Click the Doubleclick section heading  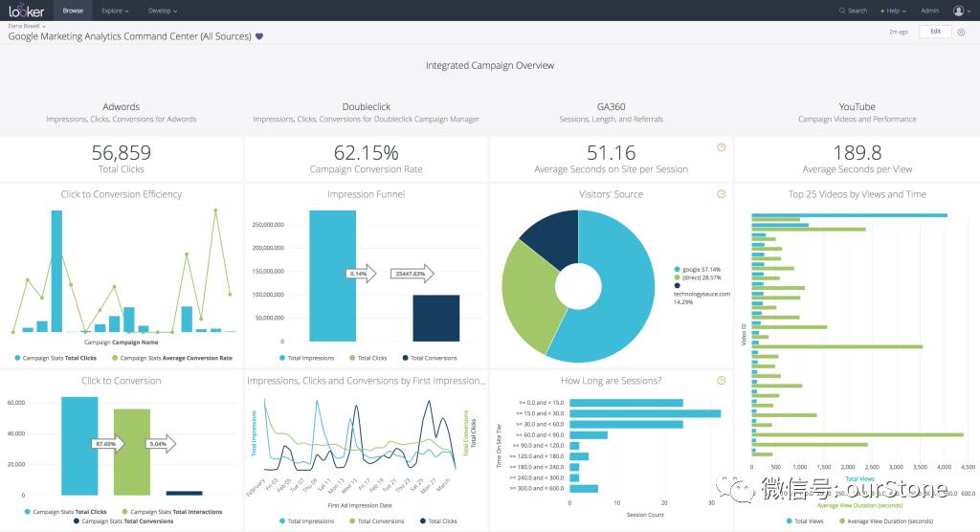367,107
